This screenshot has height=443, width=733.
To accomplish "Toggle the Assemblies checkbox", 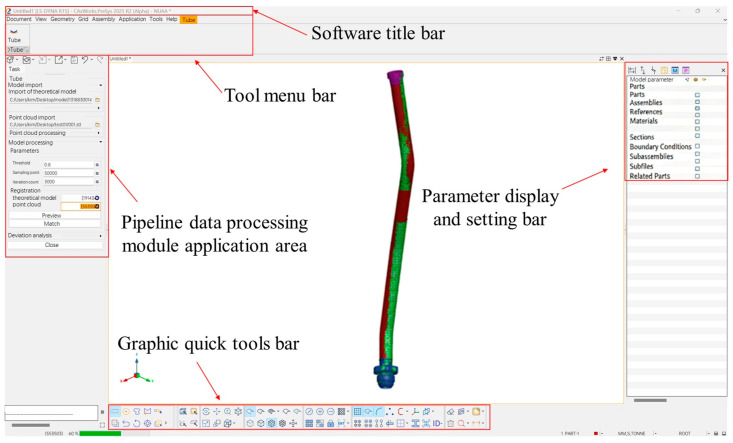I will (x=697, y=102).
